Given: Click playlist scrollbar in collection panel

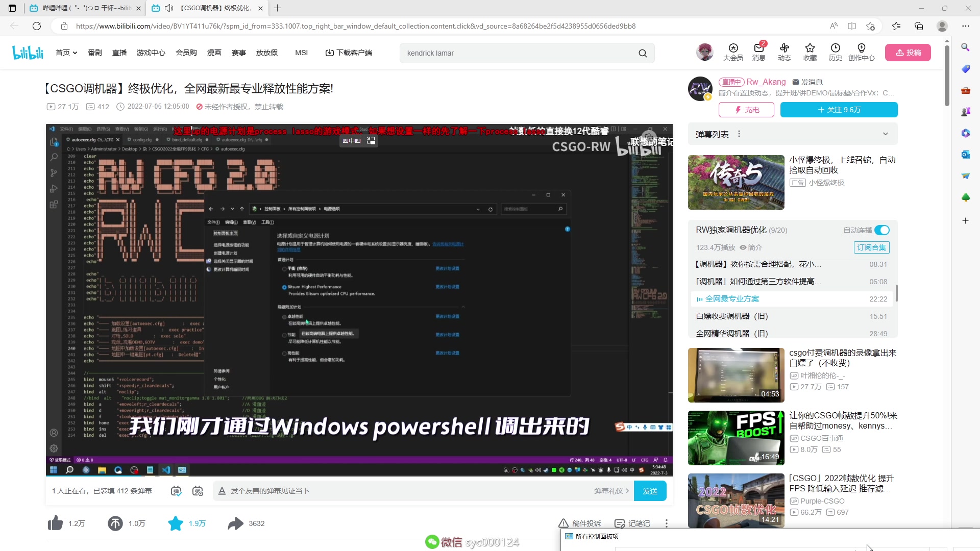Looking at the screenshot, I should tap(896, 293).
